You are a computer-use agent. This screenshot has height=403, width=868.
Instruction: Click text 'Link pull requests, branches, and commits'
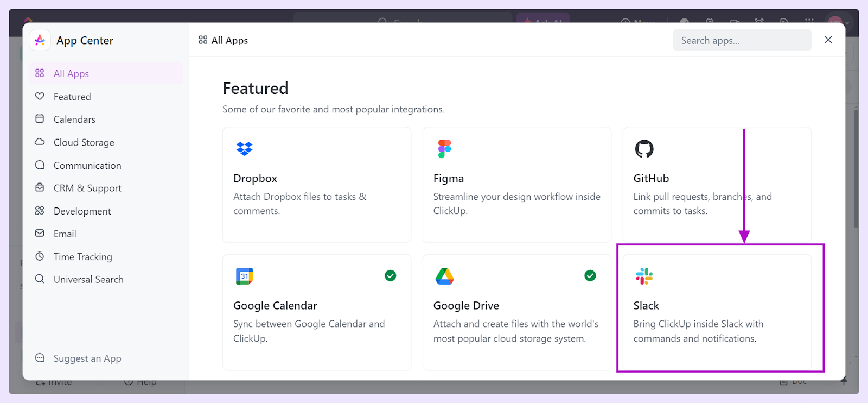click(x=703, y=204)
